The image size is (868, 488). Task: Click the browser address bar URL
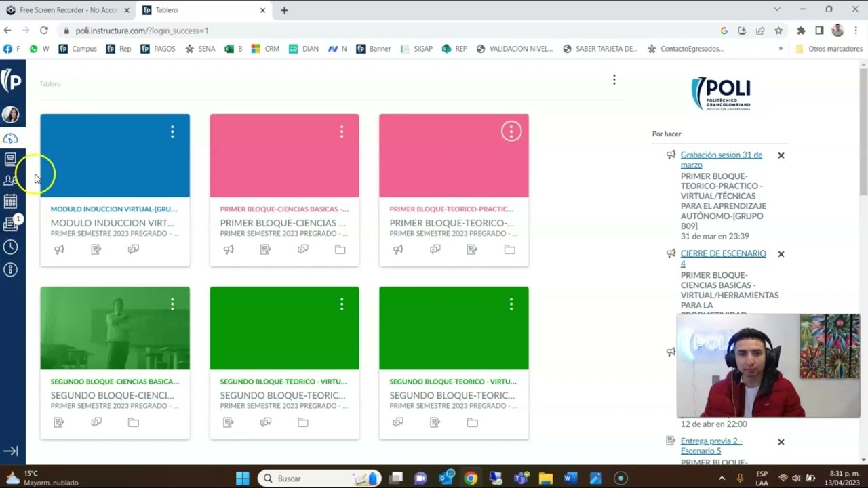[142, 30]
